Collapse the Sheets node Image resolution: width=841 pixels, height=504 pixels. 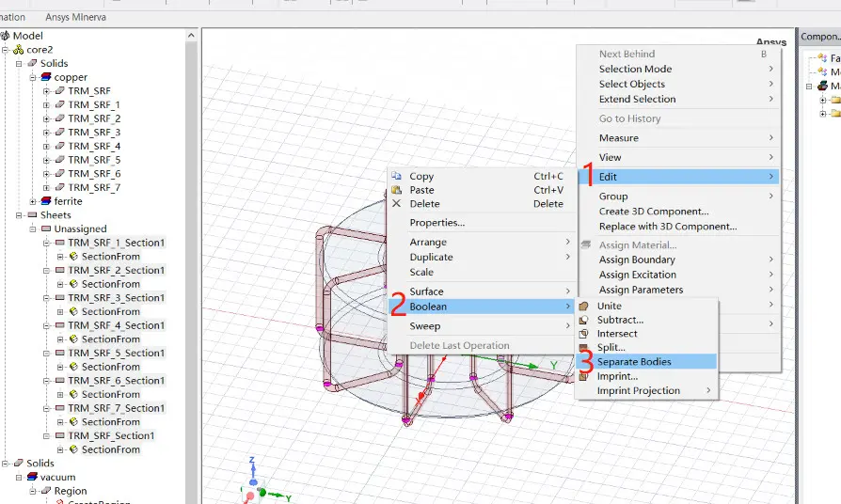[19, 215]
